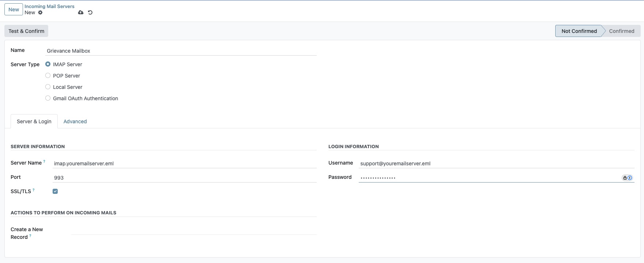Screen dimensions: 644x263
Task: Discard changes with the undo arrow icon
Action: 90,12
